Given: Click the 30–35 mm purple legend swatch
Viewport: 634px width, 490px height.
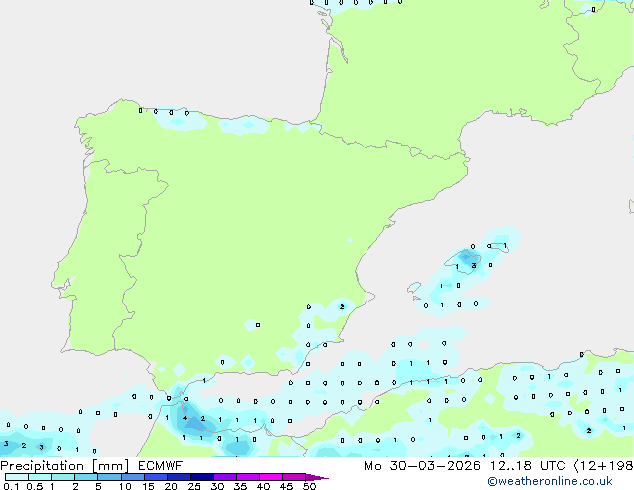Looking at the screenshot, I should [225, 477].
